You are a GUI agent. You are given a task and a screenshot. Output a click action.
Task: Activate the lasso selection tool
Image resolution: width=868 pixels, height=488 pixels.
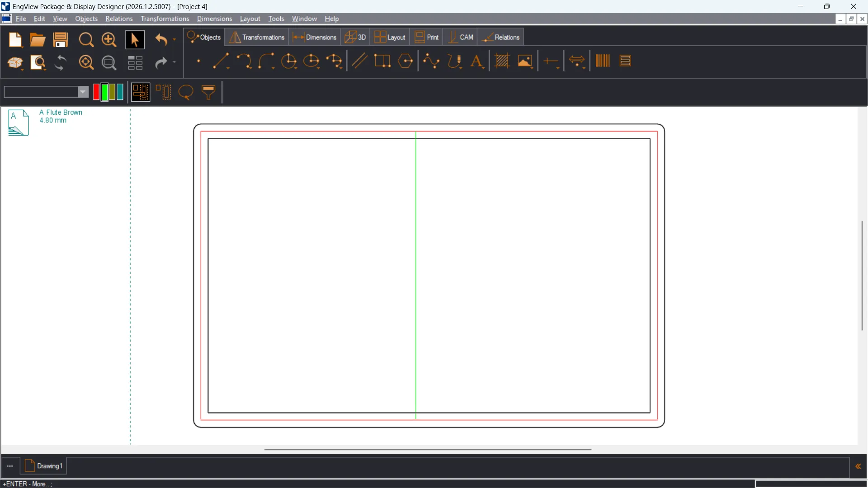pyautogui.click(x=186, y=92)
